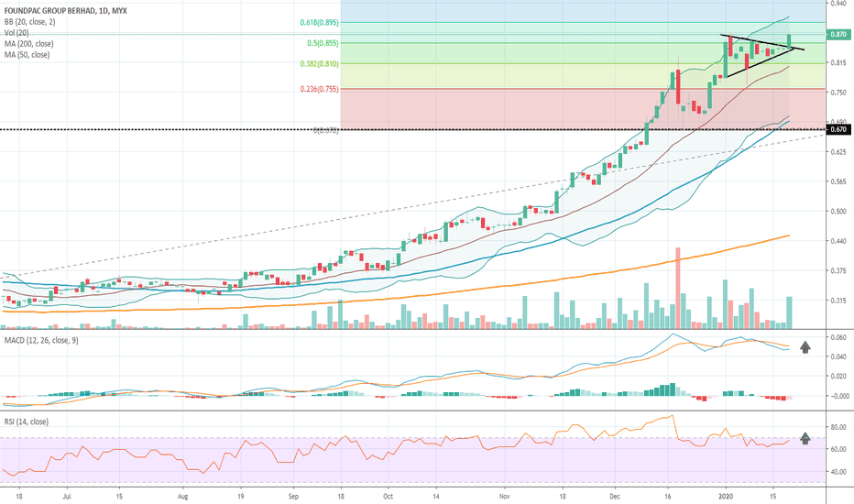Click the 80.00 RSI axis value
The height and width of the screenshot is (504, 854).
(x=840, y=427)
